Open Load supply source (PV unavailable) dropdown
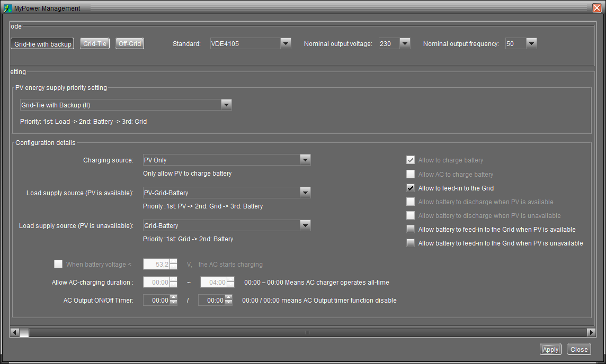Screen dimensions: 606x364 pos(227,225)
